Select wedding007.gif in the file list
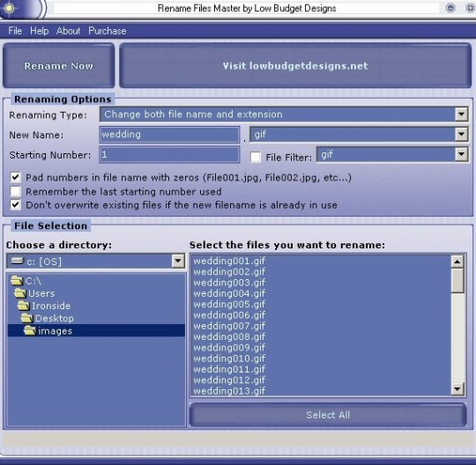Screen dimensions: 476x465 click(x=321, y=326)
